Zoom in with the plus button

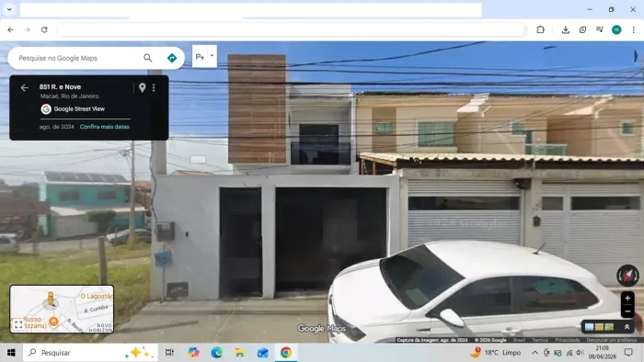click(x=627, y=298)
